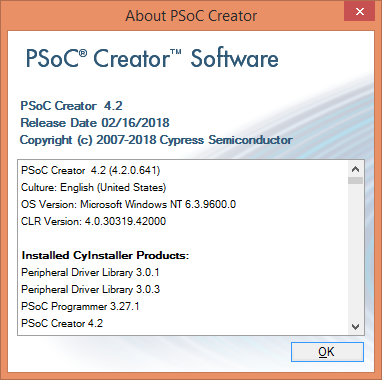
Task: Click the Copyright Cypress Semiconductor line
Action: click(x=156, y=140)
